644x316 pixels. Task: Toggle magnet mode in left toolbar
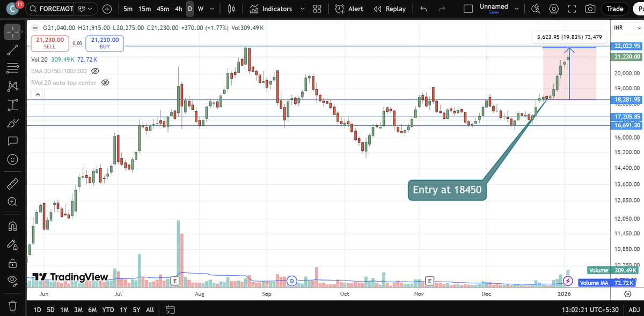tap(12, 226)
